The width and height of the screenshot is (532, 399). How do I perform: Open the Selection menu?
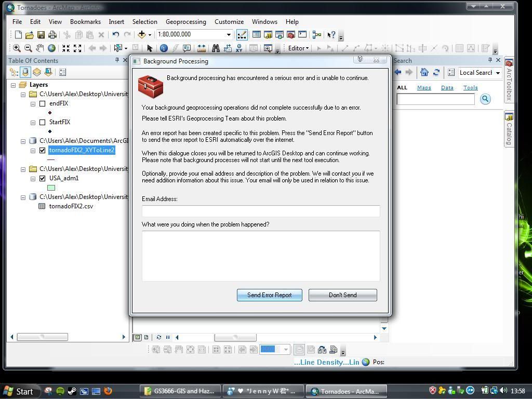click(145, 22)
